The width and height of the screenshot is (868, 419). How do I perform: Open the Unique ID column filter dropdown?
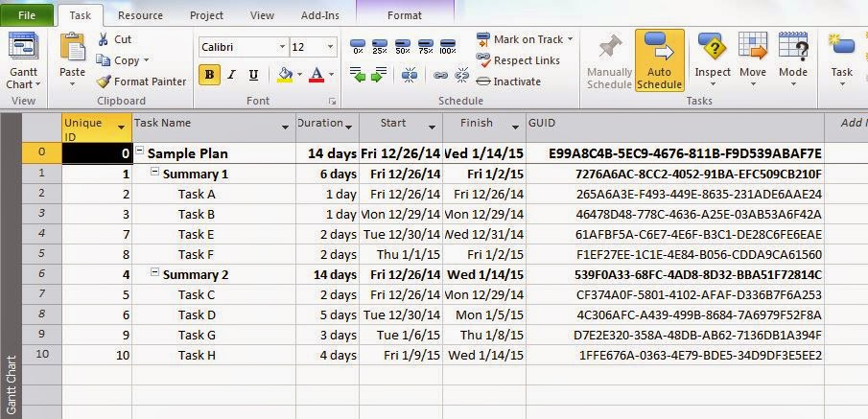coord(122,128)
